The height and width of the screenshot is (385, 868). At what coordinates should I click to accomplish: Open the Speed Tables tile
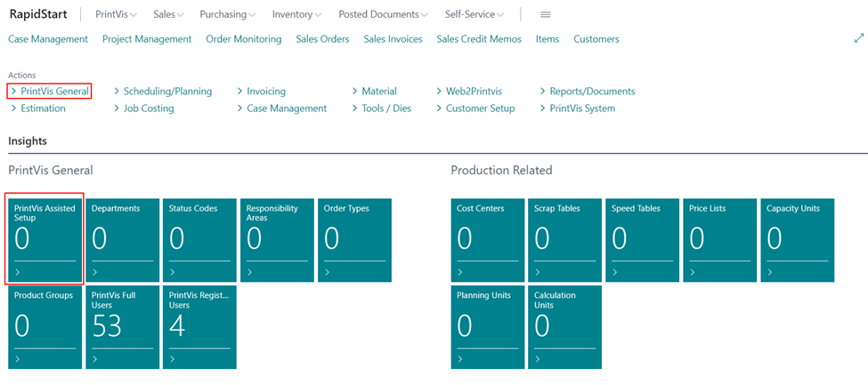tap(642, 240)
